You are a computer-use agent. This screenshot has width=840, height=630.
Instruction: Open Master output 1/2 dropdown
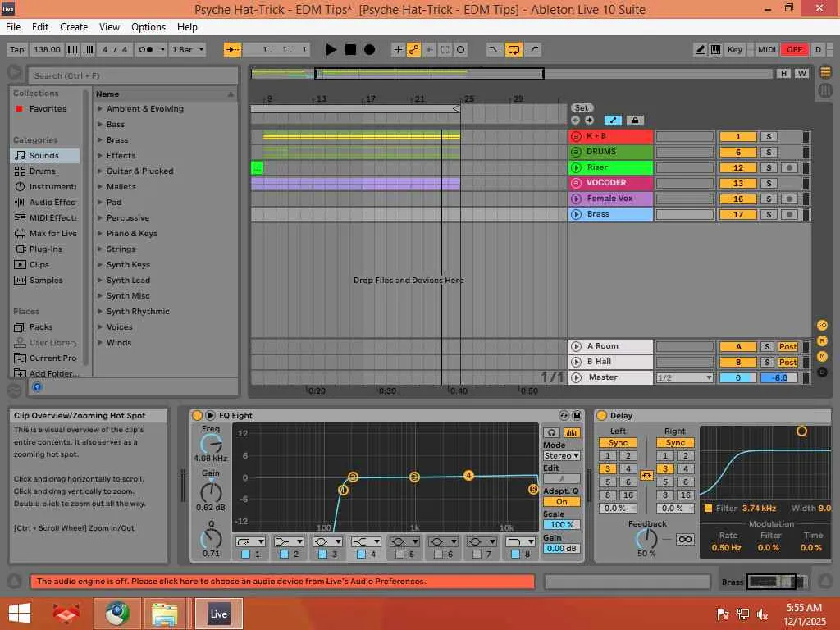(x=685, y=377)
